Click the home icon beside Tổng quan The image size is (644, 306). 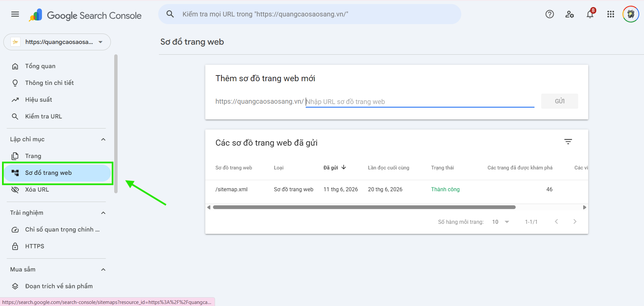15,66
